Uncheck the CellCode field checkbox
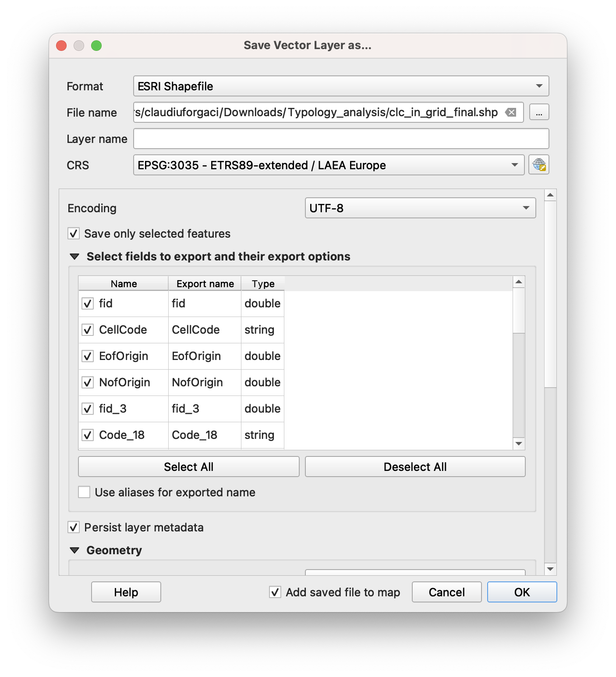Viewport: 616px width, 677px height. point(88,330)
